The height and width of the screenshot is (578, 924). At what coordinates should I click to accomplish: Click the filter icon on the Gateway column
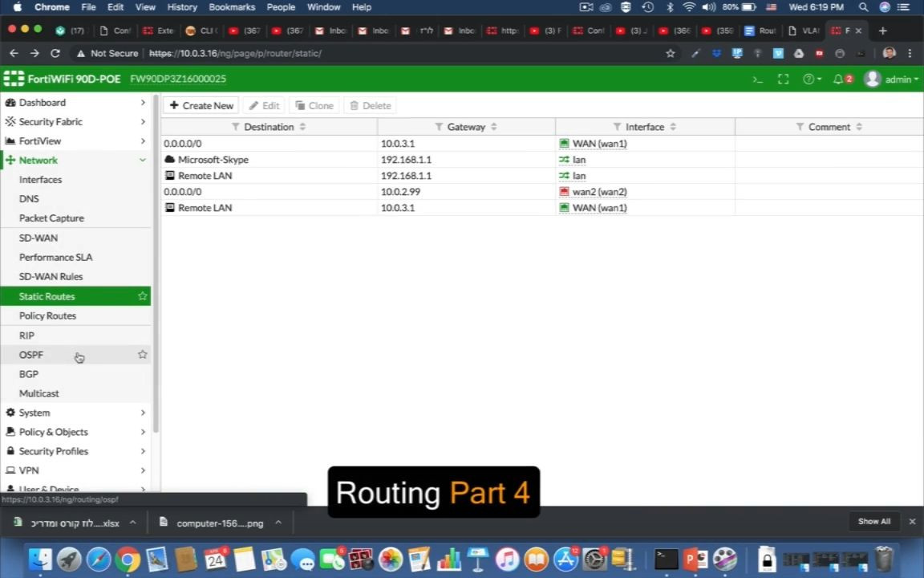[439, 127]
